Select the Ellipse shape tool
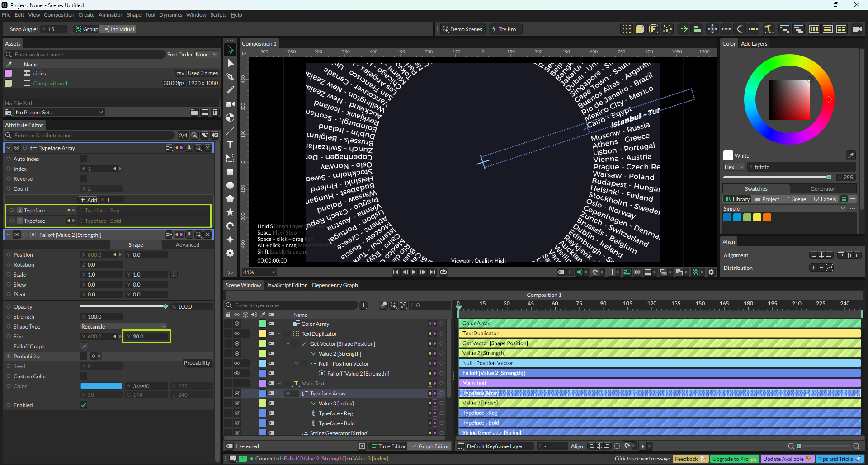The height and width of the screenshot is (465, 868). (x=230, y=185)
